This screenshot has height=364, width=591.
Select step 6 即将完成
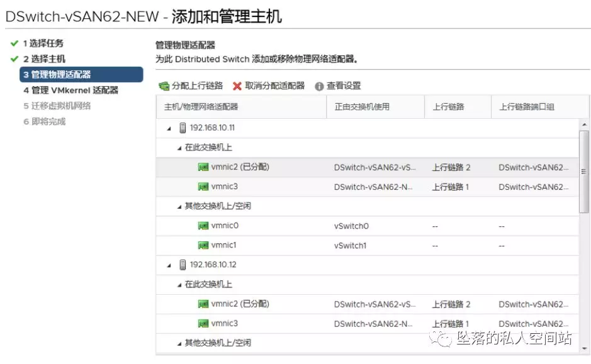(x=45, y=121)
